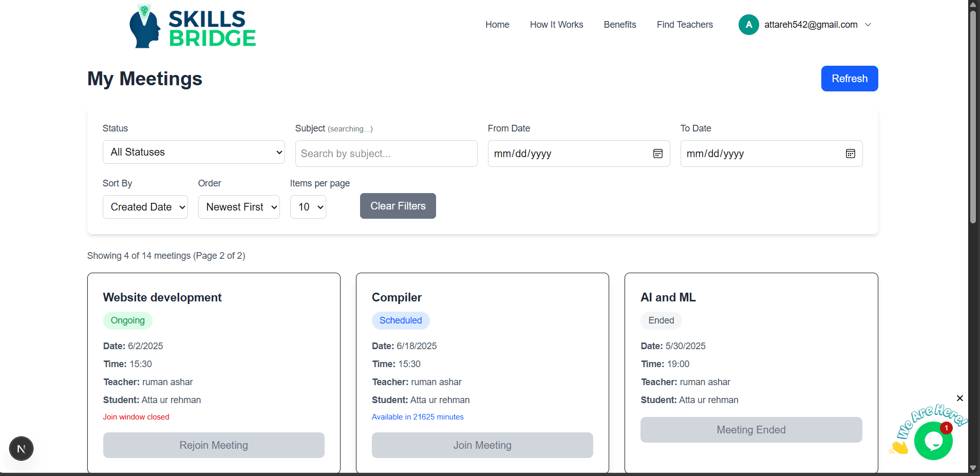Click the Join window closed message
This screenshot has width=980, height=476.
click(136, 417)
